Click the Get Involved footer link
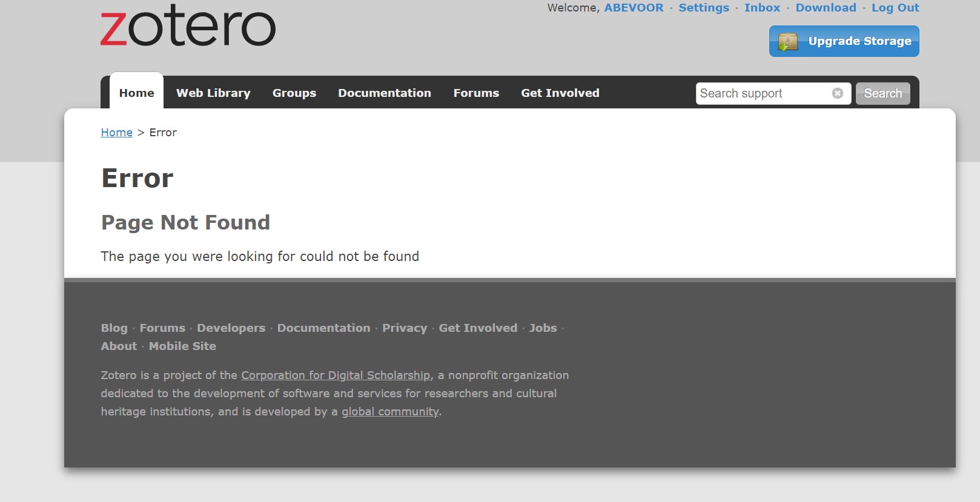Screen dimensions: 980x502 pos(478,328)
